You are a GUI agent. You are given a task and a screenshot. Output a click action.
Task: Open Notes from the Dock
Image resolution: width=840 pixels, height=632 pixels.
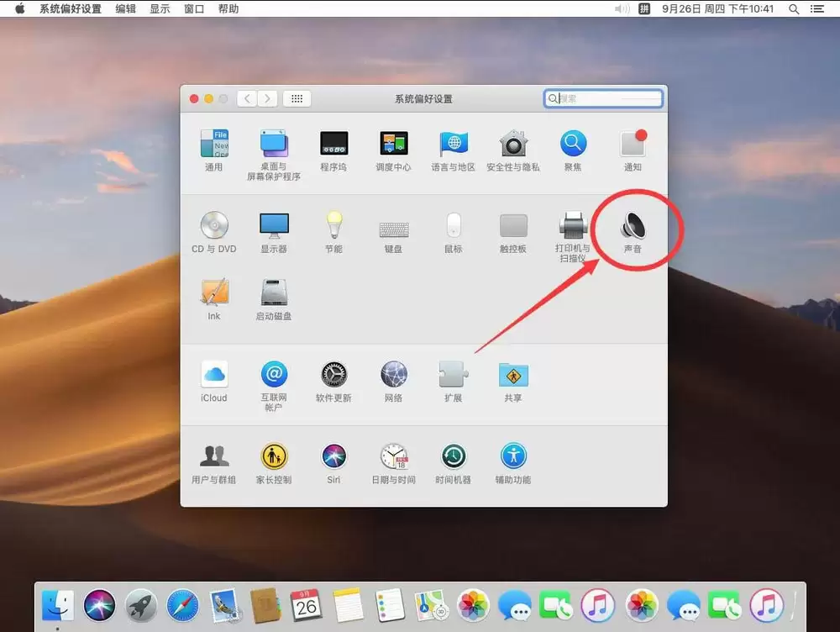click(x=349, y=605)
